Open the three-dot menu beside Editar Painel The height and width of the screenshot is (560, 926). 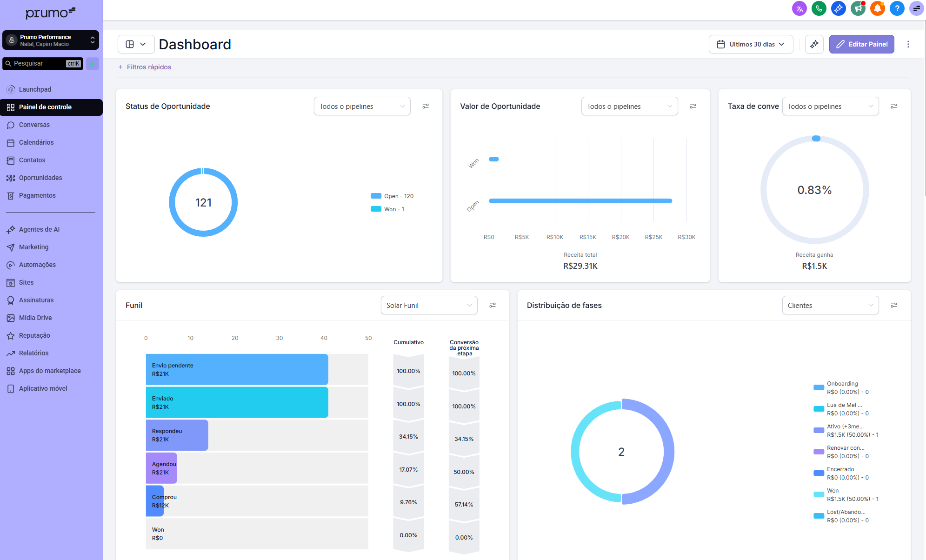point(908,44)
